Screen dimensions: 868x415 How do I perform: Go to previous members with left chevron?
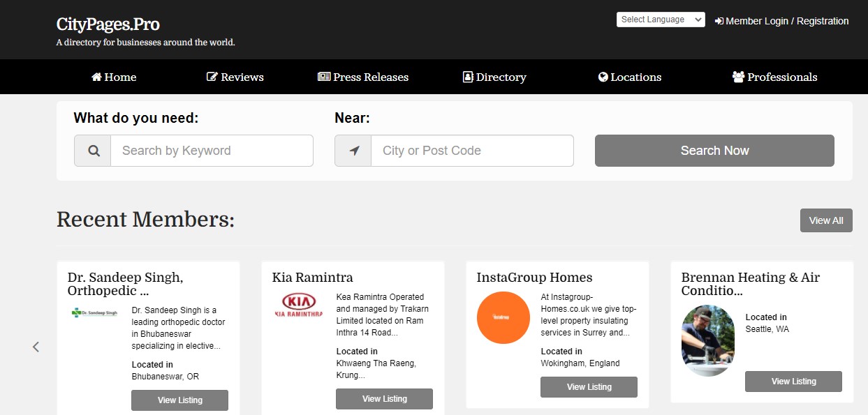coord(36,347)
